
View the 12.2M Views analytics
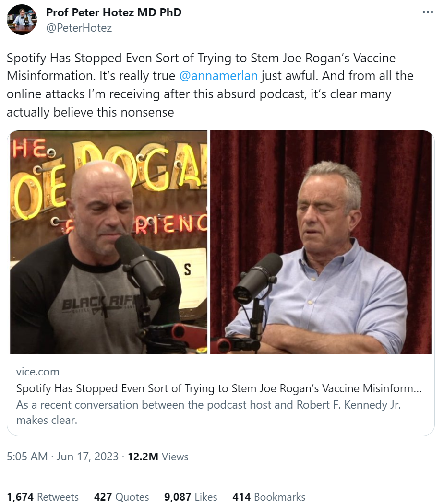157,457
